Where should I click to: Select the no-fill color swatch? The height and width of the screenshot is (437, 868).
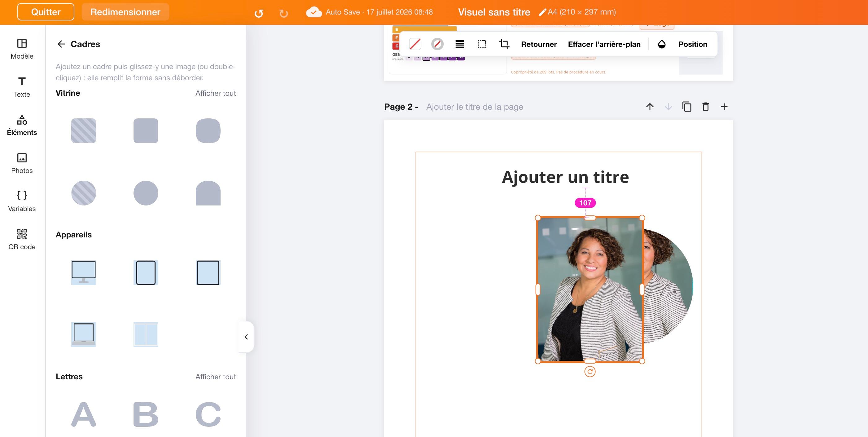(x=415, y=44)
